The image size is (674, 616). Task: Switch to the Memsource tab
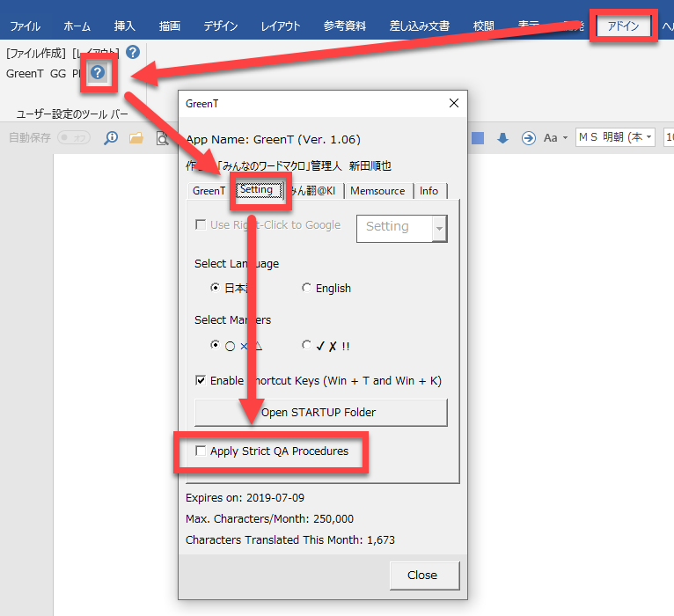377,191
